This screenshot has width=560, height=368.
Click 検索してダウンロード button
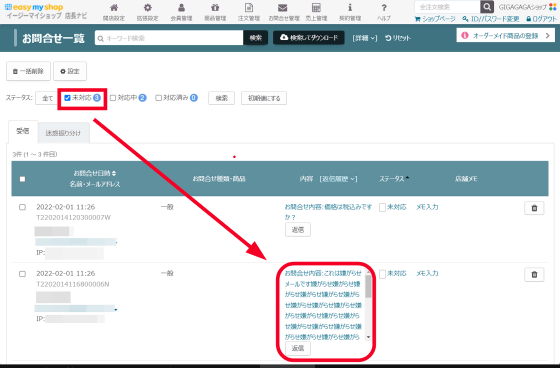pos(309,38)
